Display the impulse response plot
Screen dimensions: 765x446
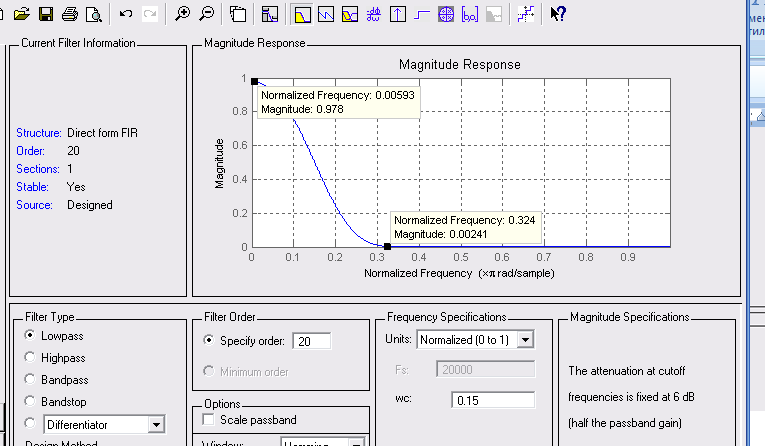pos(398,14)
